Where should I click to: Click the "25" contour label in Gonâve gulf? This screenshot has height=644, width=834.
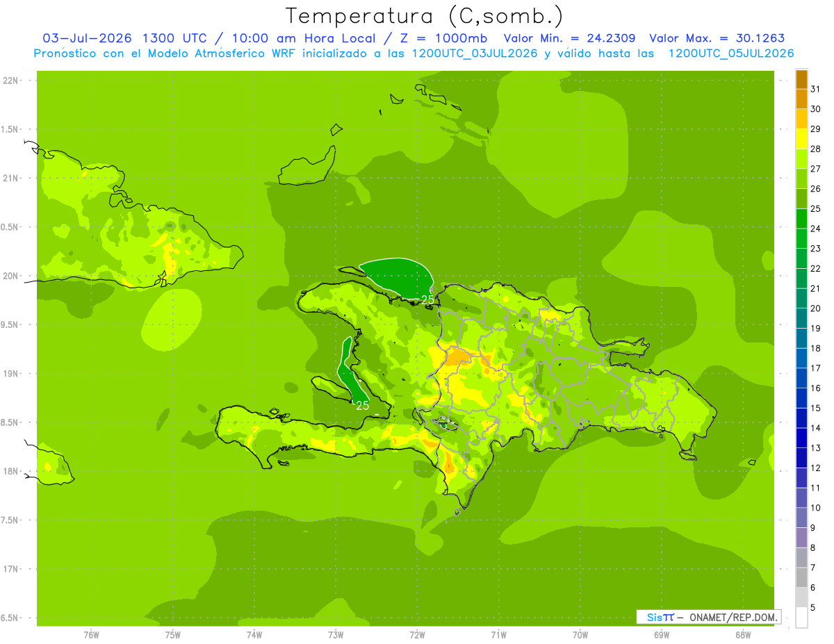pos(362,406)
